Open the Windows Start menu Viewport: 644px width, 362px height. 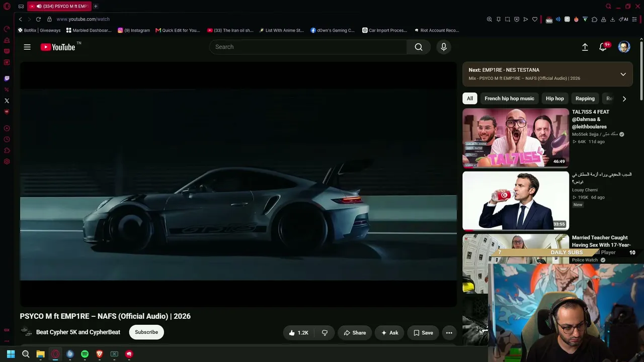11,354
